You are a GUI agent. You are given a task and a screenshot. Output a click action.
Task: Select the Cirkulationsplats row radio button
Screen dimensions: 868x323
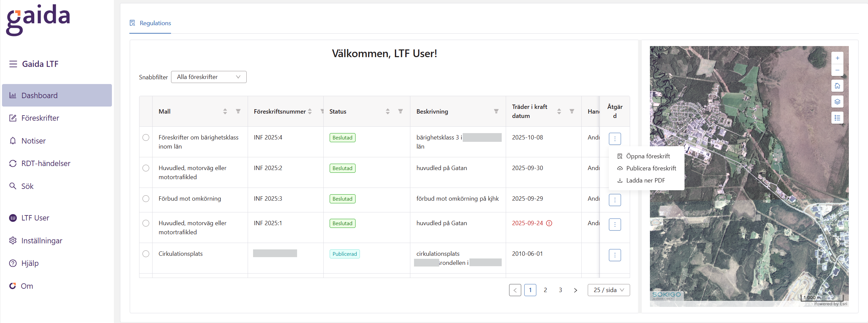point(146,254)
